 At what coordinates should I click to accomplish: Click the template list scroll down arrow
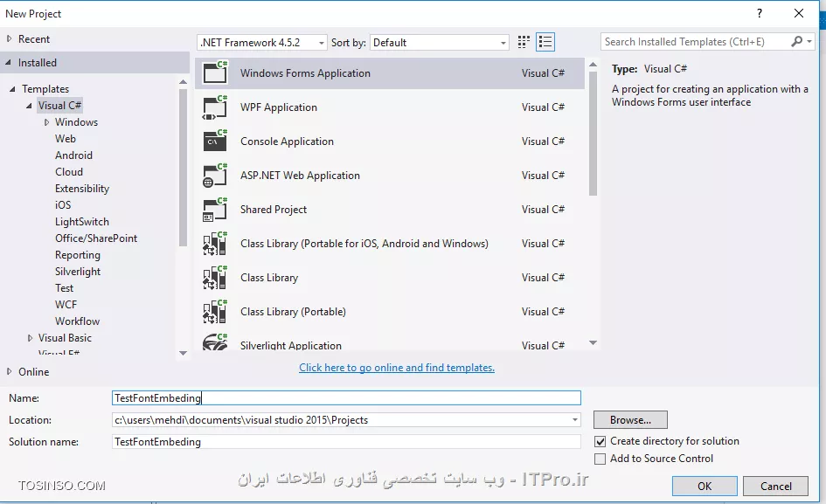(x=593, y=343)
